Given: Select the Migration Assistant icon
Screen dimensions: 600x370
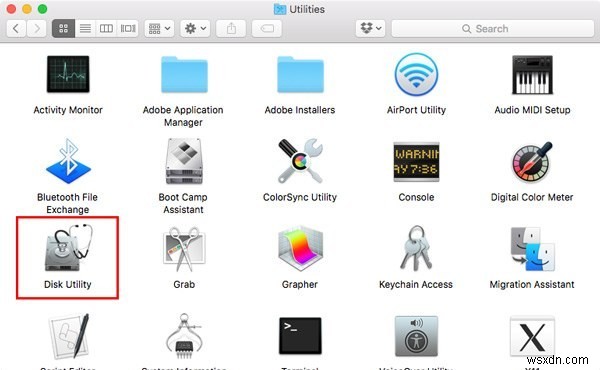Looking at the screenshot, I should (x=532, y=249).
